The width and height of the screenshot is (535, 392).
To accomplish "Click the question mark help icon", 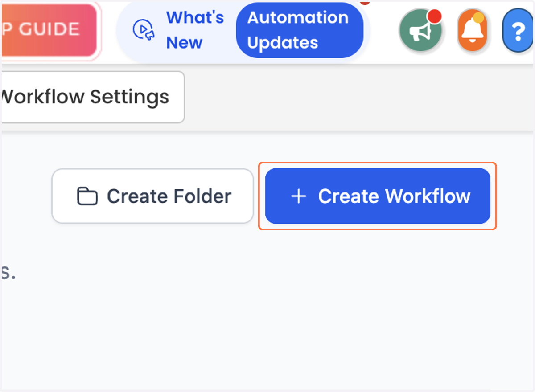I will [x=518, y=31].
